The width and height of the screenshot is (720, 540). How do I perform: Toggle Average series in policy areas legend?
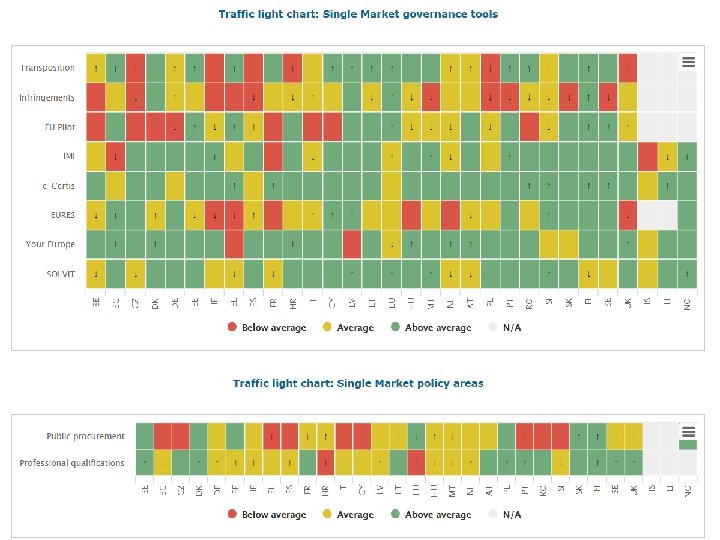(348, 515)
